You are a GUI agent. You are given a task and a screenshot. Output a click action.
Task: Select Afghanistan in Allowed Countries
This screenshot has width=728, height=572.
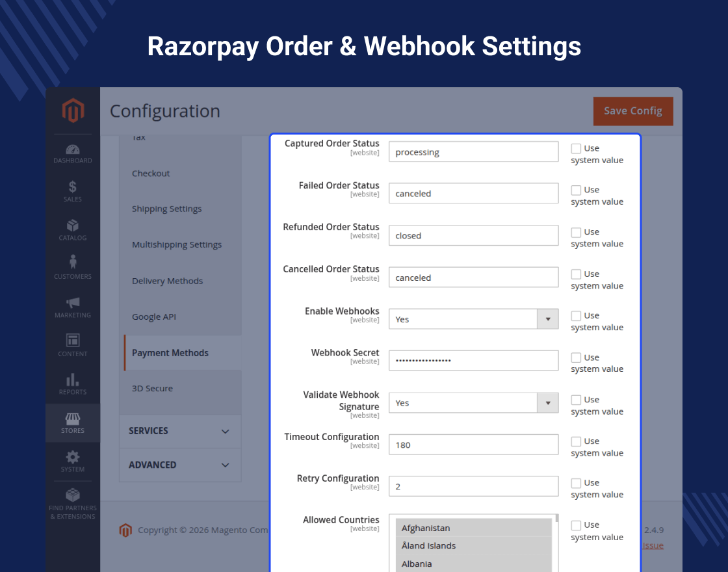474,528
